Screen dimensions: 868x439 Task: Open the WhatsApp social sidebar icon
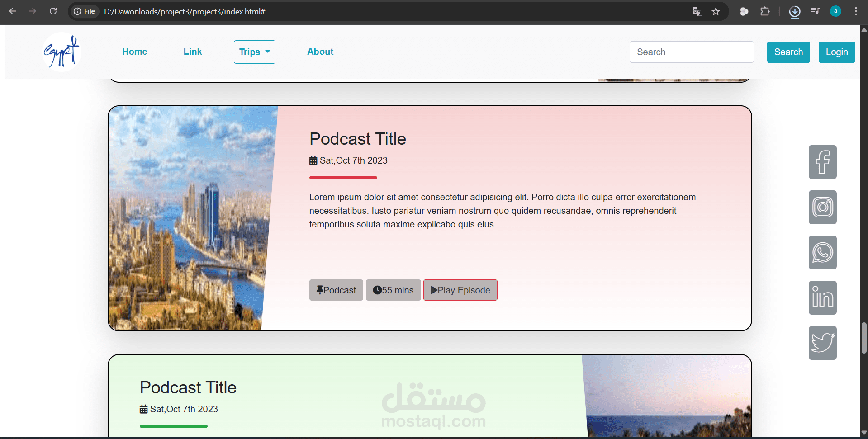[822, 252]
